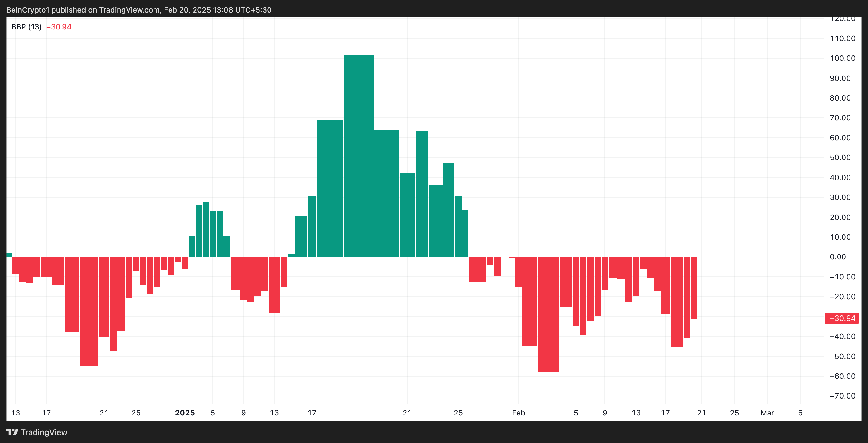Viewport: 868px width, 443px height.
Task: Click the TradingView brand text link
Action: click(44, 432)
